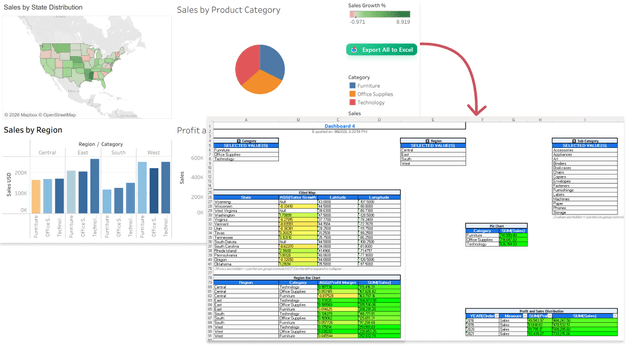Select spreadsheet column A header

(246, 120)
